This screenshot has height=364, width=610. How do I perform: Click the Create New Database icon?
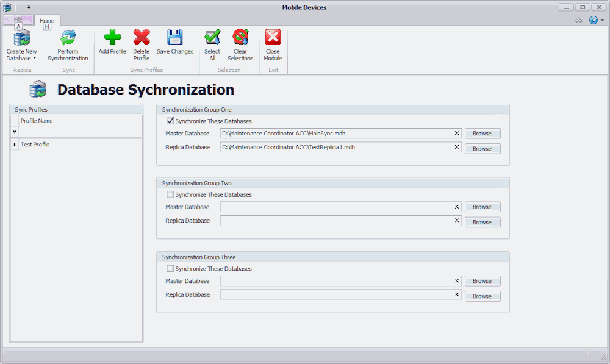coord(21,38)
